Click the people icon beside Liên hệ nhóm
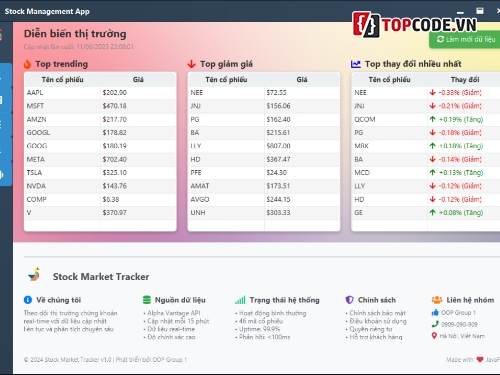500x375 pixels. pyautogui.click(x=437, y=300)
